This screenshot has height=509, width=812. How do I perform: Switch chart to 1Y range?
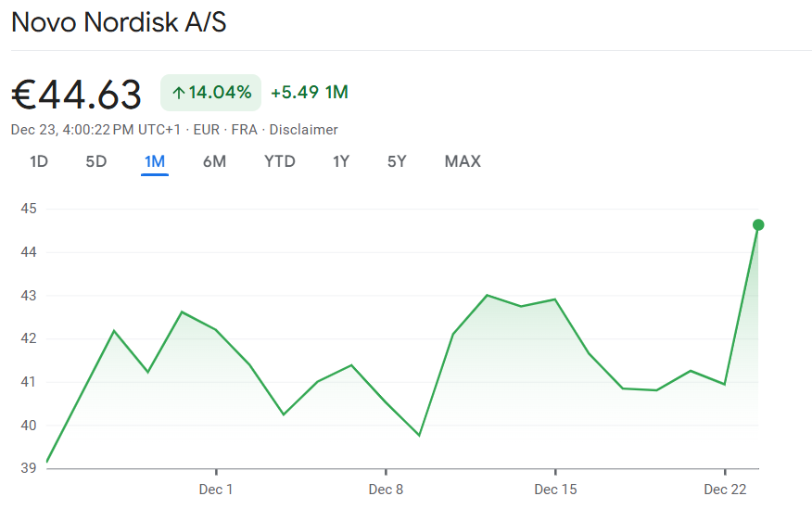(x=341, y=161)
